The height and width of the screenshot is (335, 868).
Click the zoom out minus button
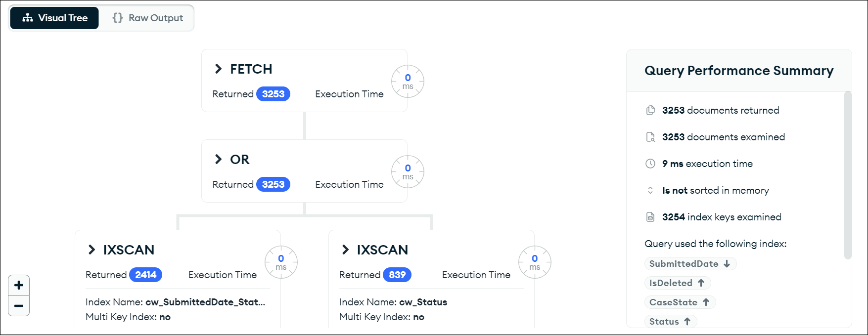[19, 306]
